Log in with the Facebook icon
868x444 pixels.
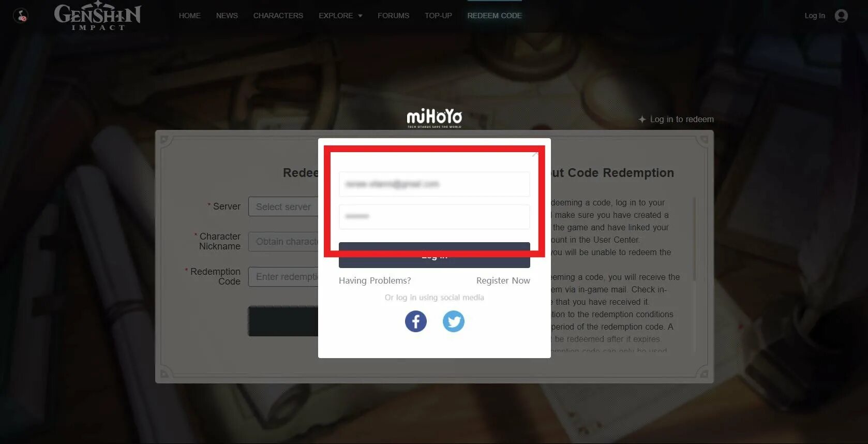[x=416, y=321]
